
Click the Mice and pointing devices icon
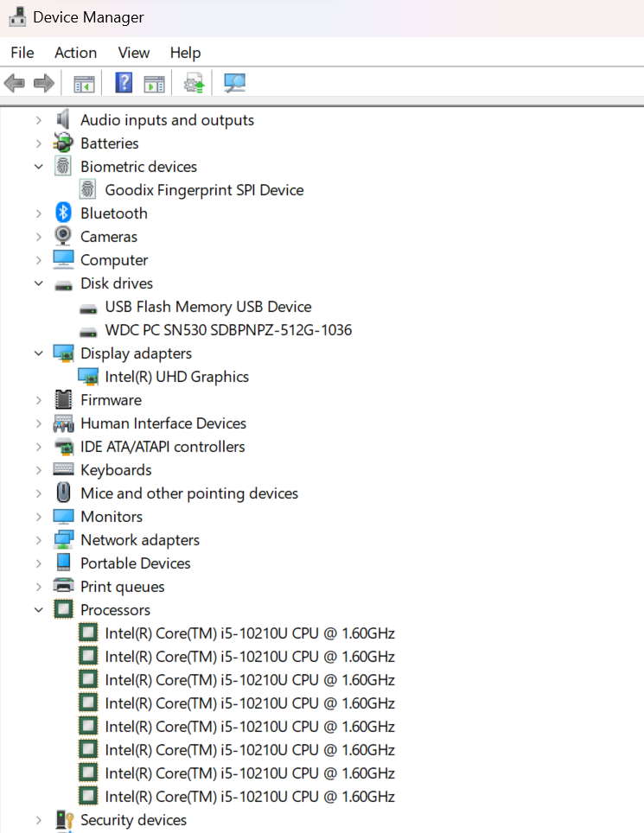[x=63, y=493]
